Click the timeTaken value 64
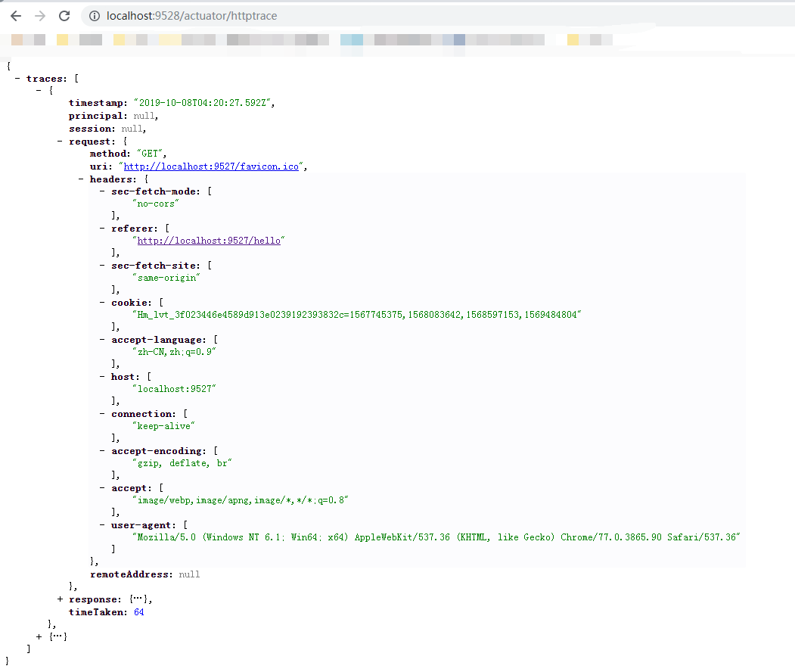The image size is (795, 672). coord(139,612)
